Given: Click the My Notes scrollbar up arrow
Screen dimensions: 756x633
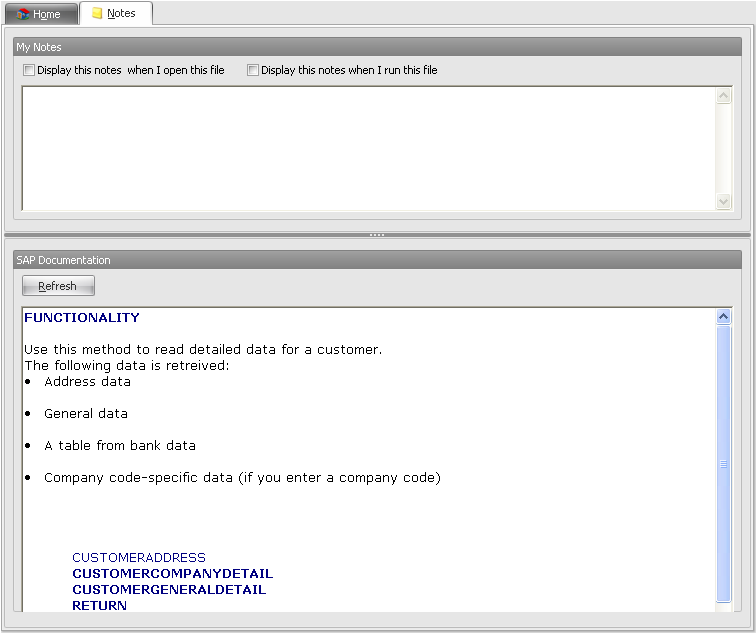Looking at the screenshot, I should (x=724, y=96).
